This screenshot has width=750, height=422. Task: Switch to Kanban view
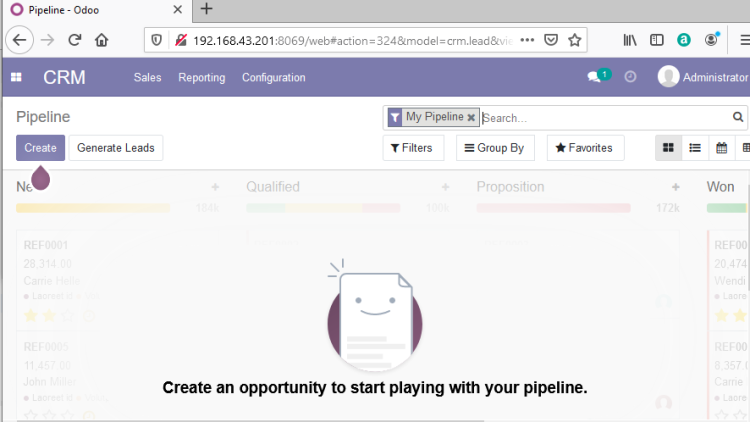coord(668,148)
